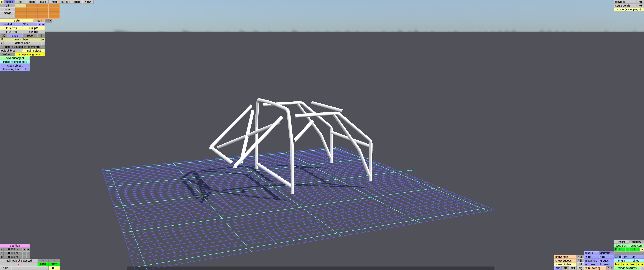Select the f front view button
The image size is (644, 270).
[x=620, y=249]
